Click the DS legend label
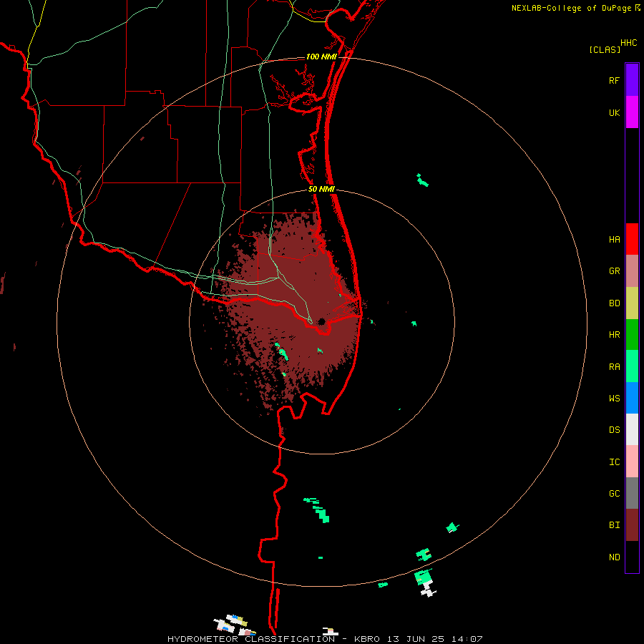644x644 pixels. pyautogui.click(x=615, y=430)
